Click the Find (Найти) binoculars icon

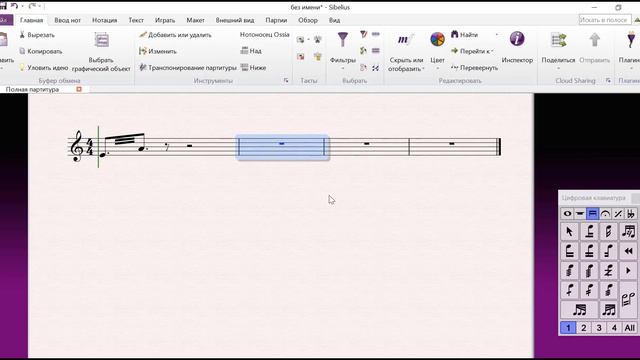455,35
